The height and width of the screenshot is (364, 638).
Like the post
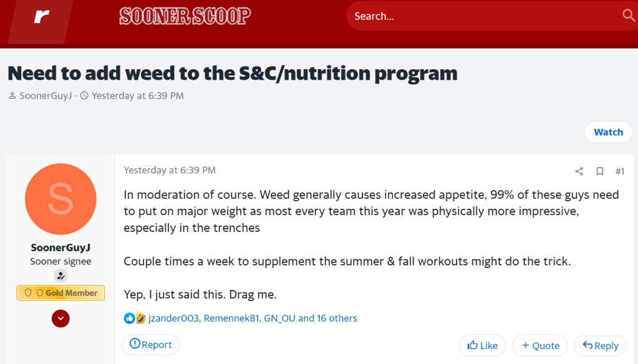coord(482,345)
